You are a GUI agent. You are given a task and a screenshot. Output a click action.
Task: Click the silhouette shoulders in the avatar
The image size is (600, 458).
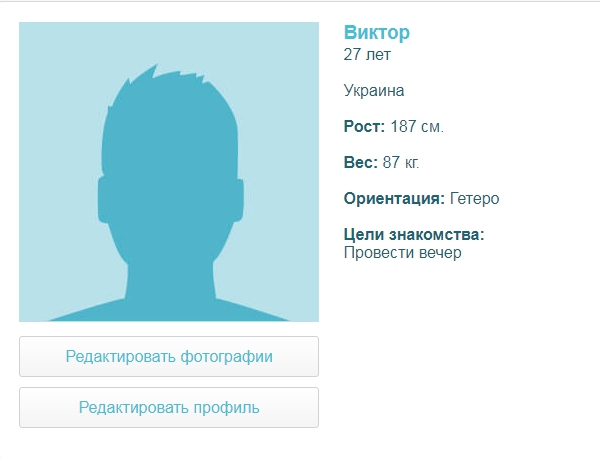[x=169, y=309]
